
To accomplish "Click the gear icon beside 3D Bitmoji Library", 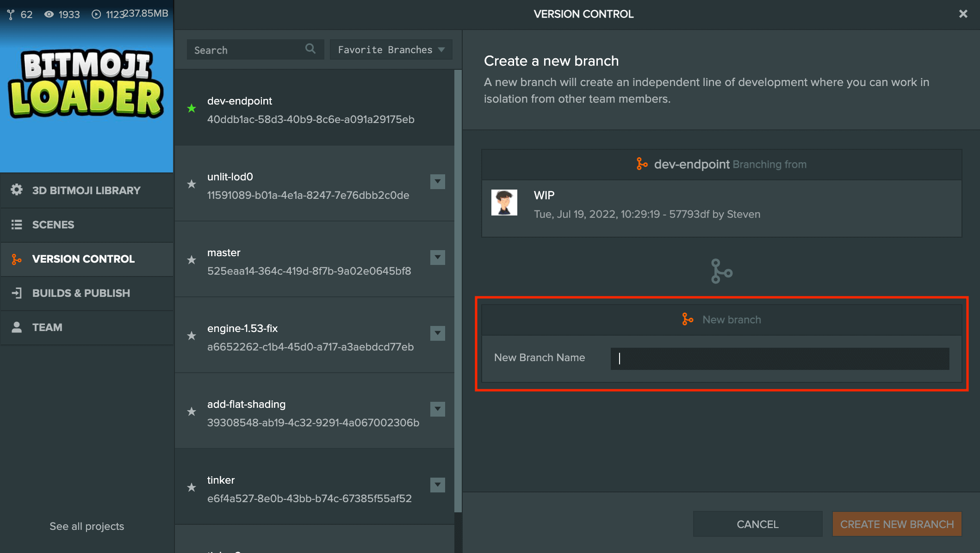I will [x=17, y=190].
